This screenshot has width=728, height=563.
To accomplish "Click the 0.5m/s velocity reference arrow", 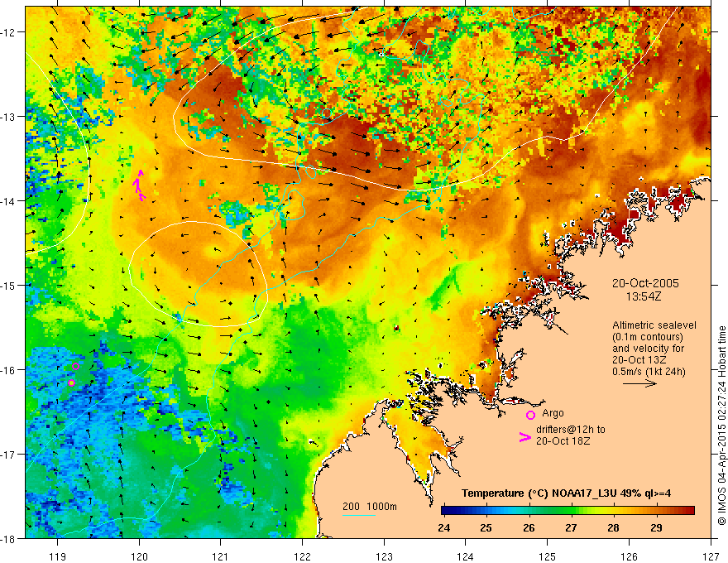I will pos(639,383).
